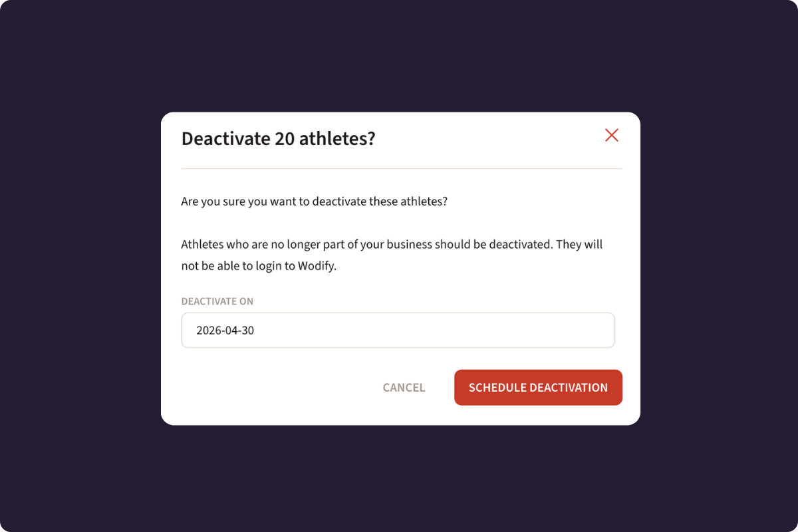Close the deactivation dialog via the X
The height and width of the screenshot is (532, 798).
click(x=612, y=135)
